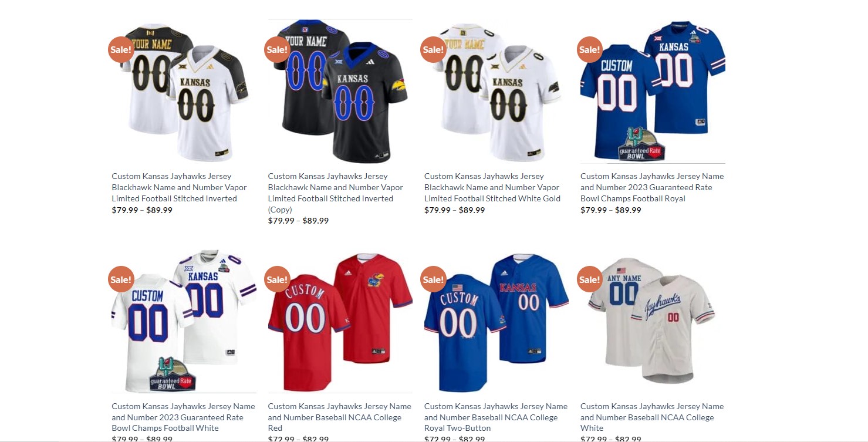This screenshot has width=868, height=442.
Task: Click Sale badge on white baseball jersey
Action: pos(589,279)
